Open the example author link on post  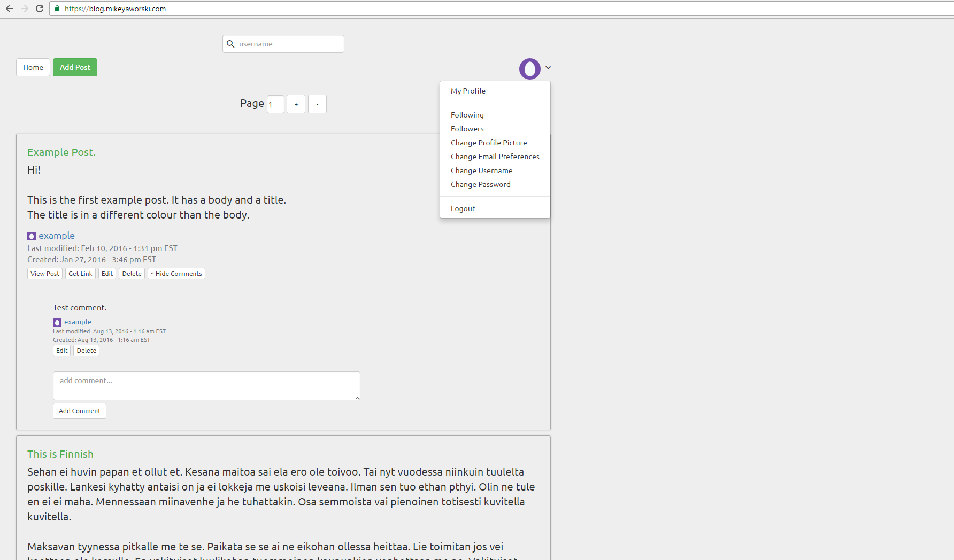point(57,236)
